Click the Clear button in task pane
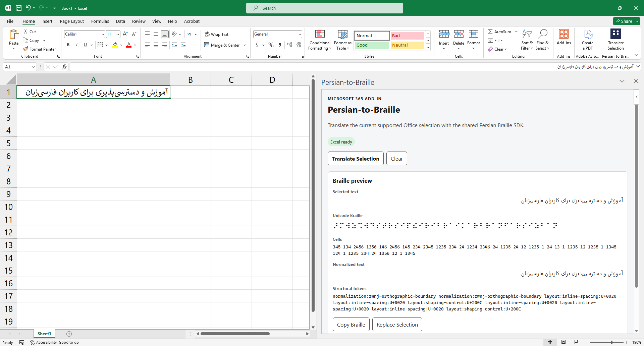 tap(397, 159)
